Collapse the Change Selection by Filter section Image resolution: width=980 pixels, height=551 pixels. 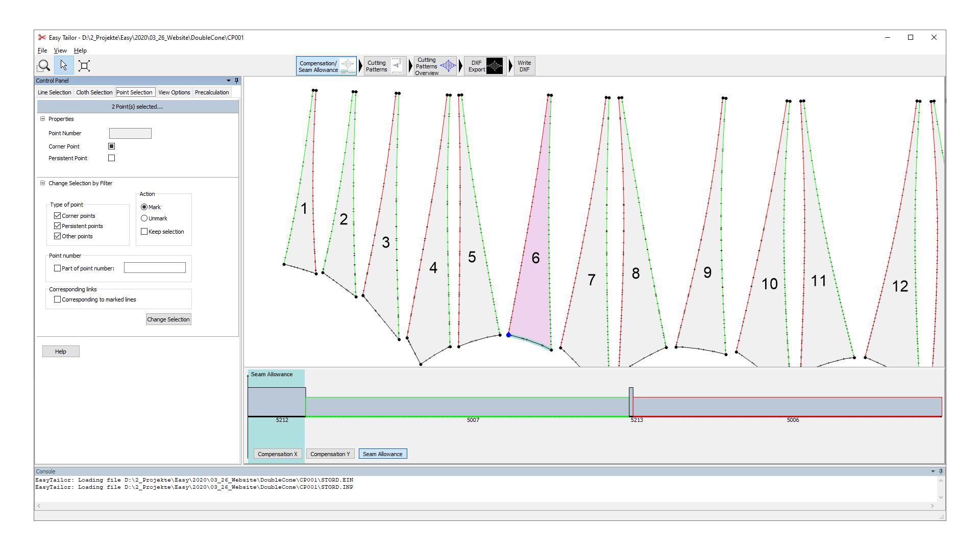click(43, 183)
